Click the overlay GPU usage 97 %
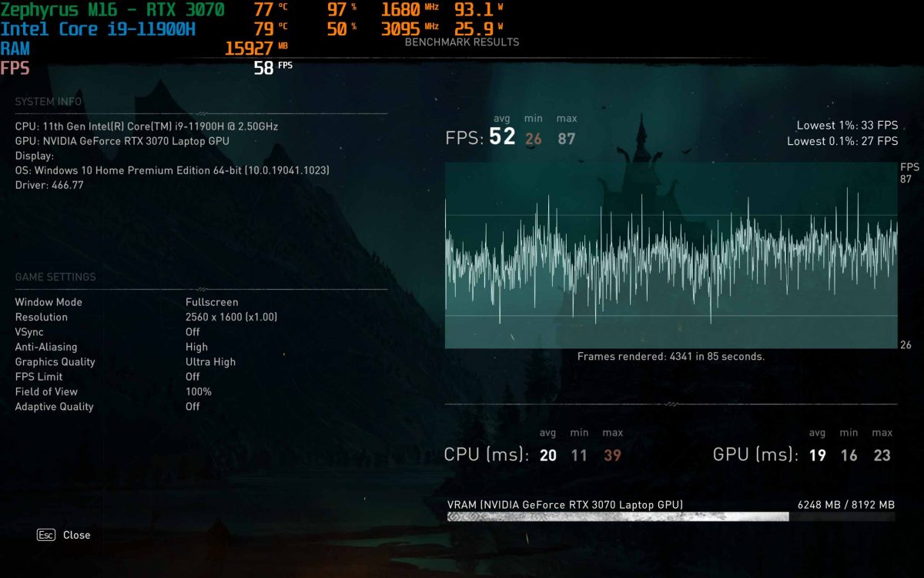 [342, 10]
